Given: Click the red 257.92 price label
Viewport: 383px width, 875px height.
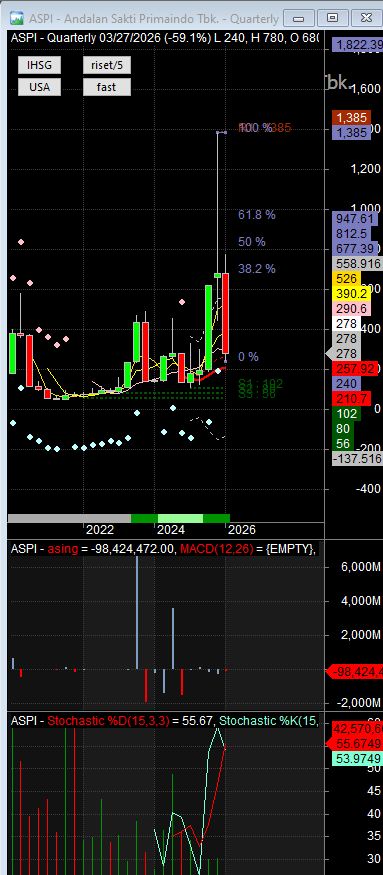Looking at the screenshot, I should point(354,369).
